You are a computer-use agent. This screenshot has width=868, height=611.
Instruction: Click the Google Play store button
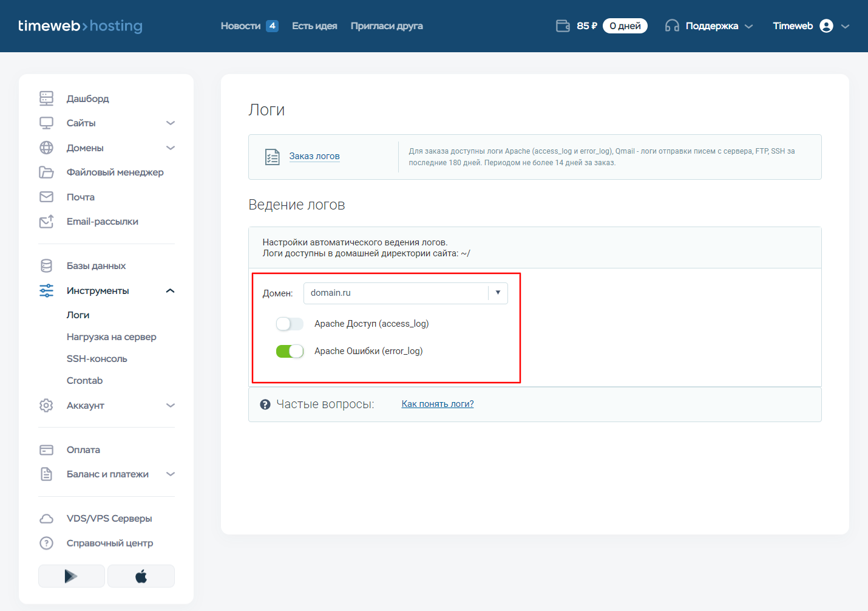coord(71,576)
